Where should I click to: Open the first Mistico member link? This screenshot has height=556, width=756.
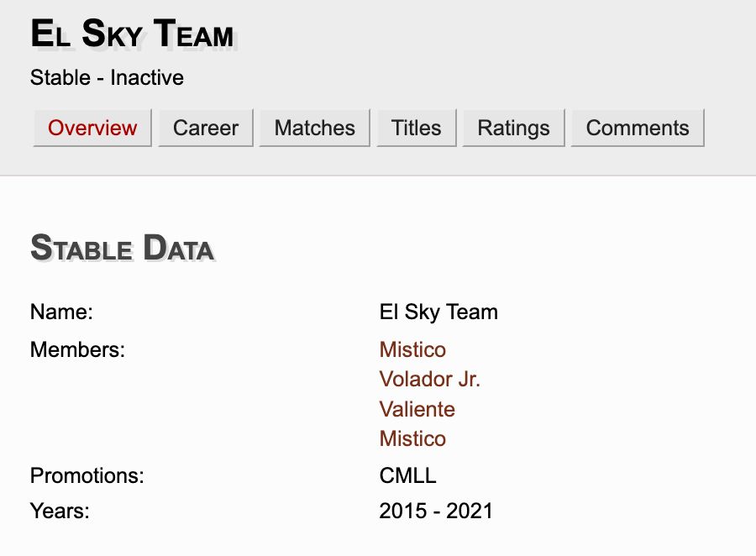tap(412, 349)
